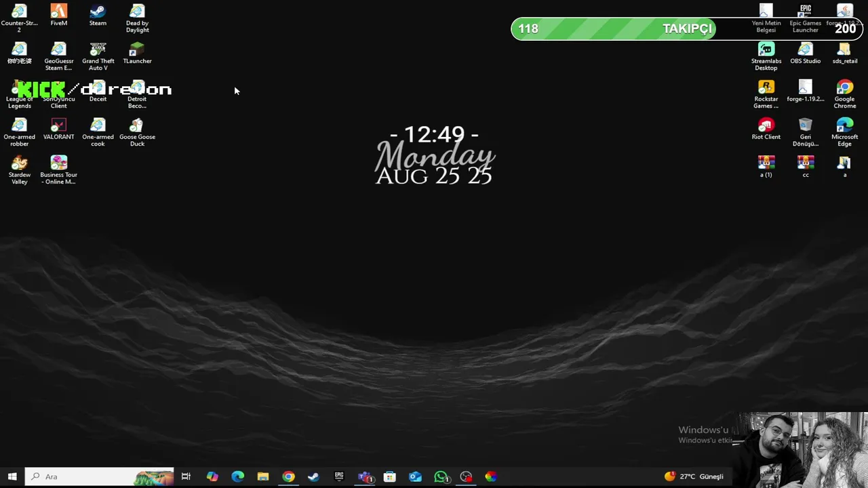The width and height of the screenshot is (868, 488).
Task: Open the Windows Start menu
Action: 12,476
